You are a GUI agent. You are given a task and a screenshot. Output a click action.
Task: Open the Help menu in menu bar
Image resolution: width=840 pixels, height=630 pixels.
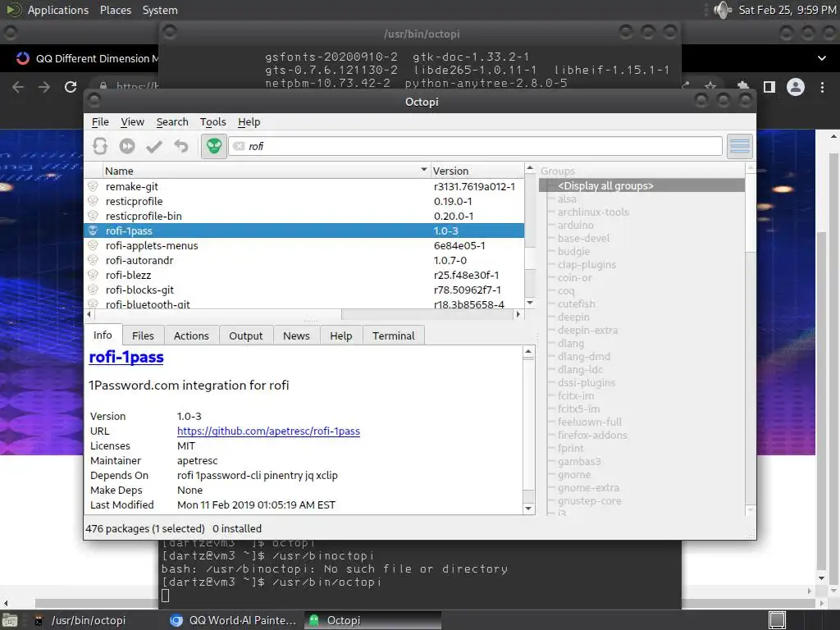pyautogui.click(x=249, y=122)
